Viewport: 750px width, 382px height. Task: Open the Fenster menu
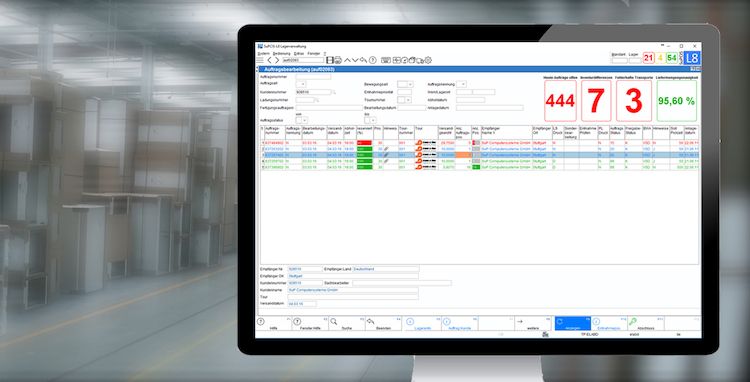[x=314, y=54]
